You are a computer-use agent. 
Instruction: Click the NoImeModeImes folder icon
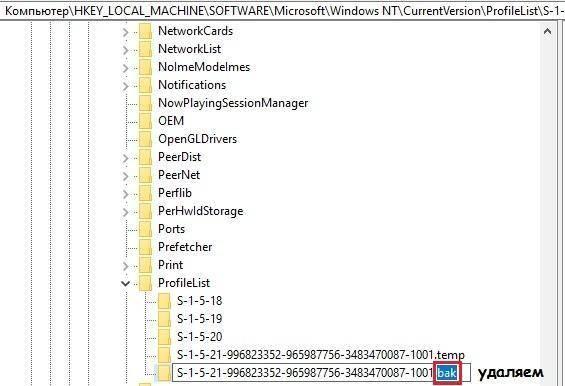(146, 67)
